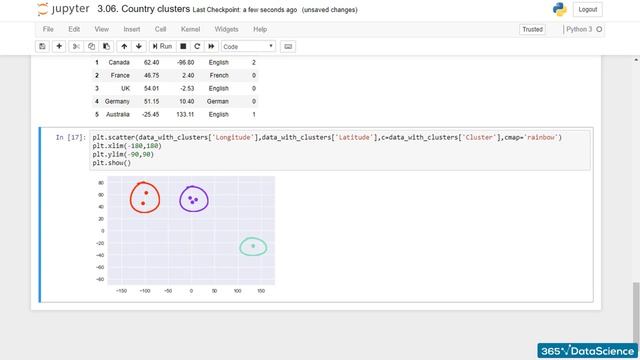Click the plt.xlim(-180,180) code line
The image size is (640, 360).
127,146
